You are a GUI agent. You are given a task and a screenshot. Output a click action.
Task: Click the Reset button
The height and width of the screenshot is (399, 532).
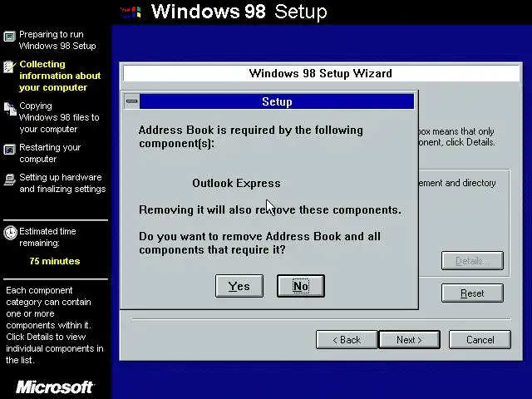[472, 293]
